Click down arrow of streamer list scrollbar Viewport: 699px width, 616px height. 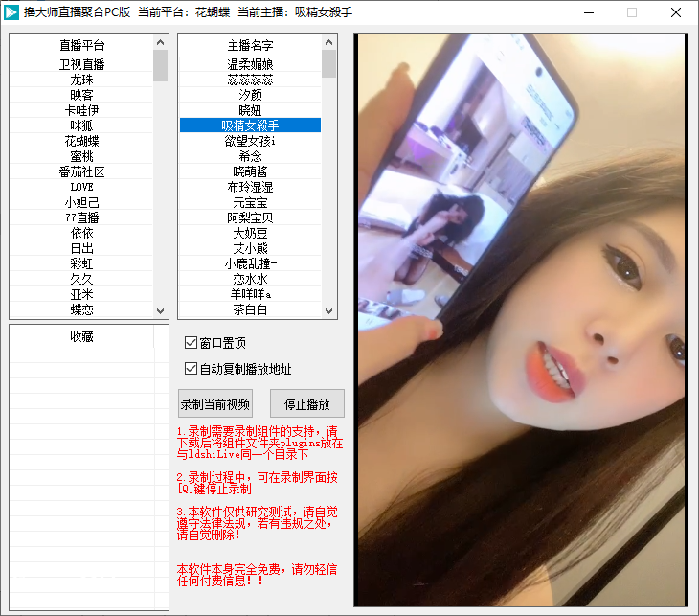point(329,311)
